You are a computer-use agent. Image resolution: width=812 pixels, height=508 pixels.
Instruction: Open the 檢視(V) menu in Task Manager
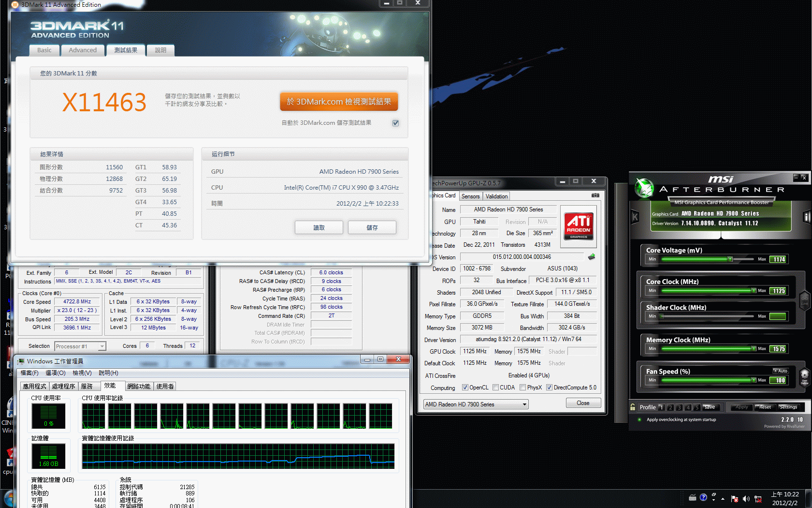point(82,373)
